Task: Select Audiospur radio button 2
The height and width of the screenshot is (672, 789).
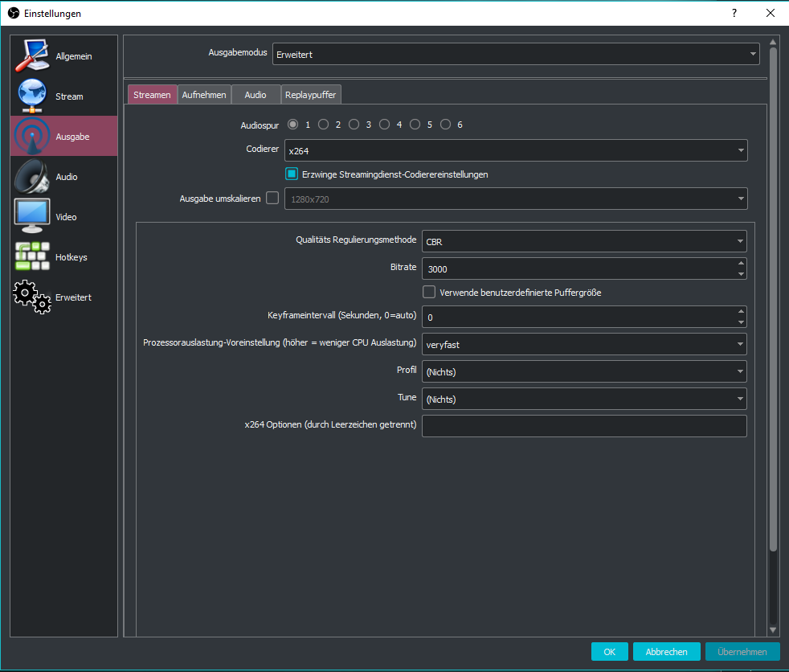Action: click(323, 125)
